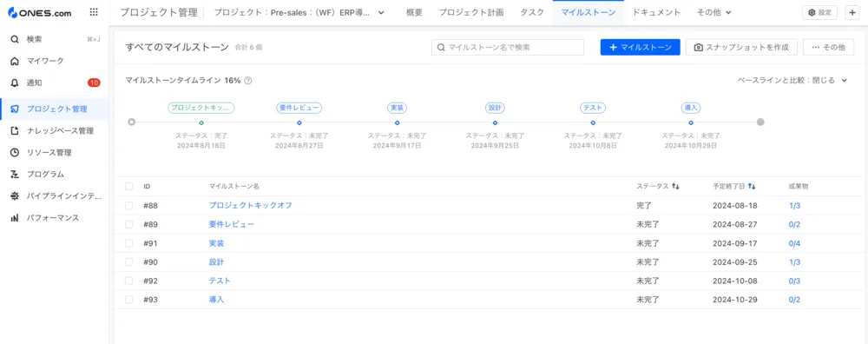Click the plus icon button at top right
The width and height of the screenshot is (868, 344).
point(852,12)
